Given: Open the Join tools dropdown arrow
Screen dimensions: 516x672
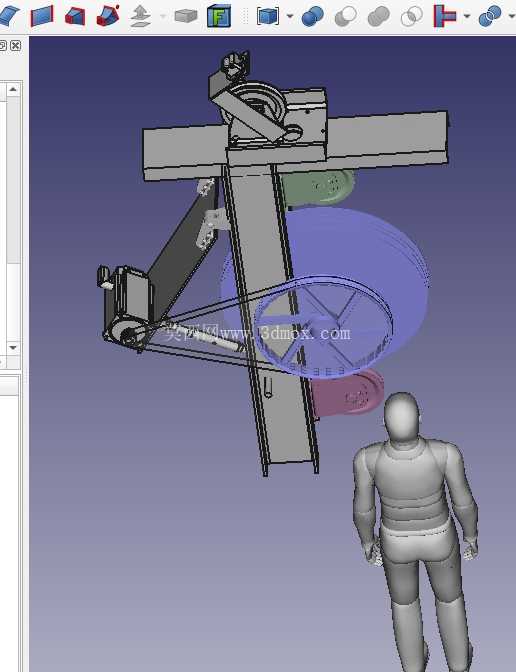Looking at the screenshot, I should coord(467,17).
